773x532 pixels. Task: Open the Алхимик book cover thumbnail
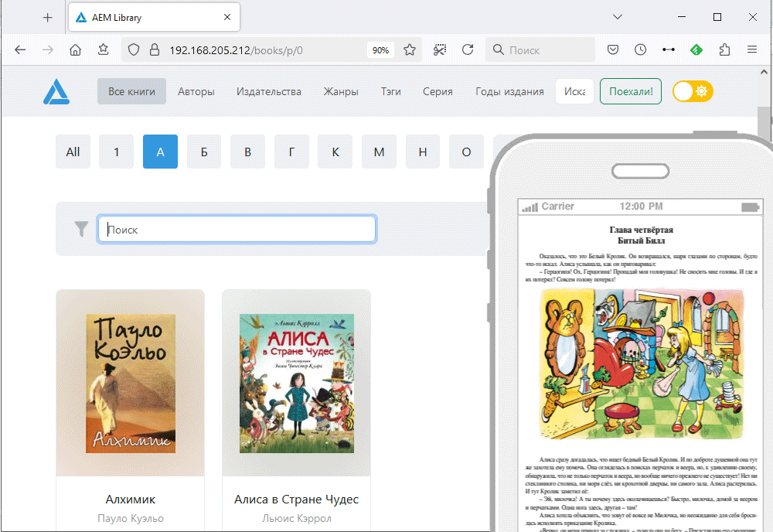[x=131, y=384]
